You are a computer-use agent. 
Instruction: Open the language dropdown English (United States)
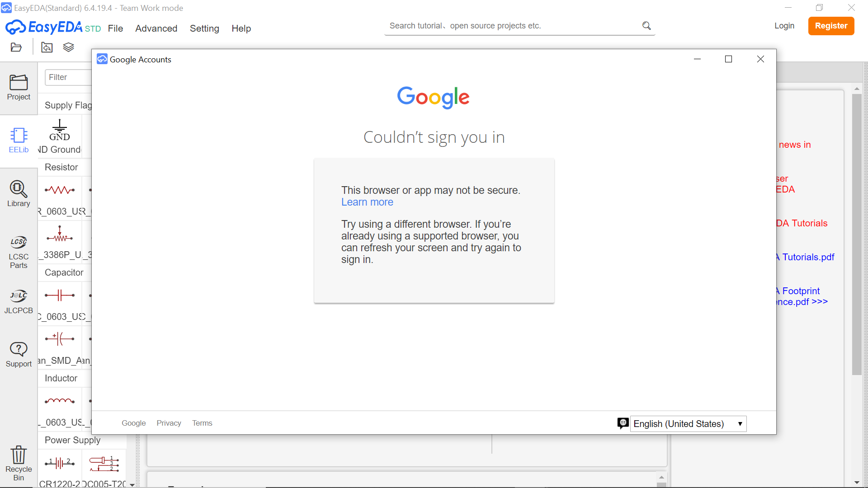pyautogui.click(x=688, y=424)
